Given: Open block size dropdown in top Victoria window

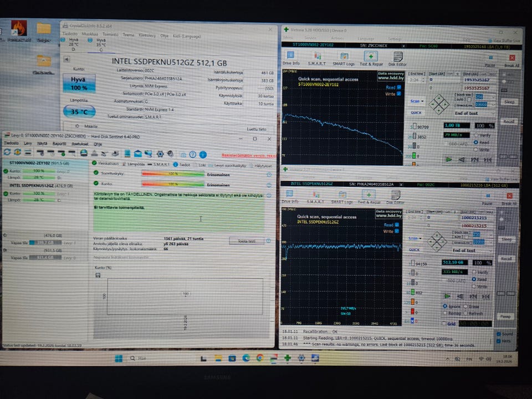Looking at the screenshot, I should point(485,97).
